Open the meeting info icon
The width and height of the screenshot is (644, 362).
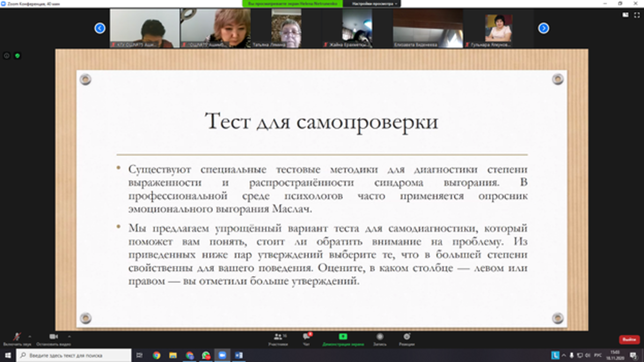[x=7, y=55]
